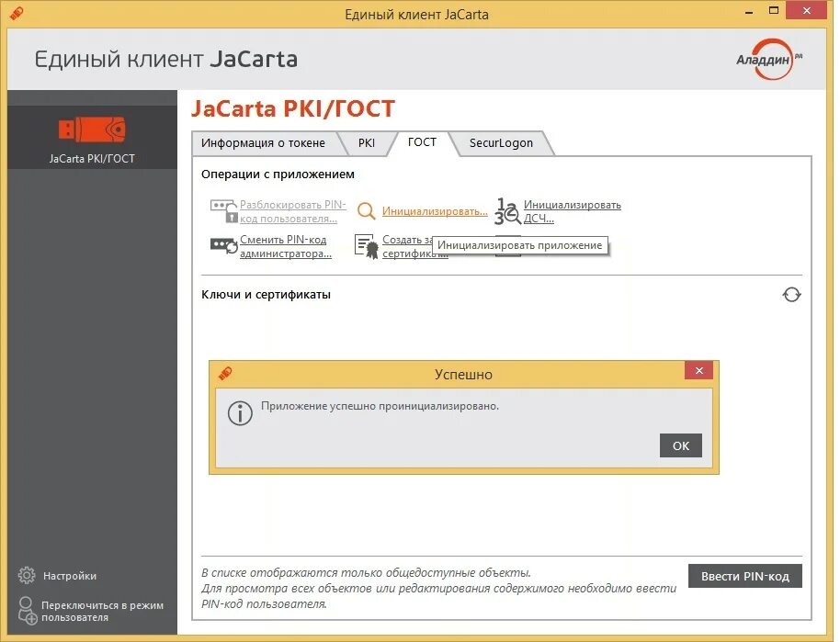The height and width of the screenshot is (642, 840).
Task: Open Настройки in the sidebar
Action: click(70, 576)
